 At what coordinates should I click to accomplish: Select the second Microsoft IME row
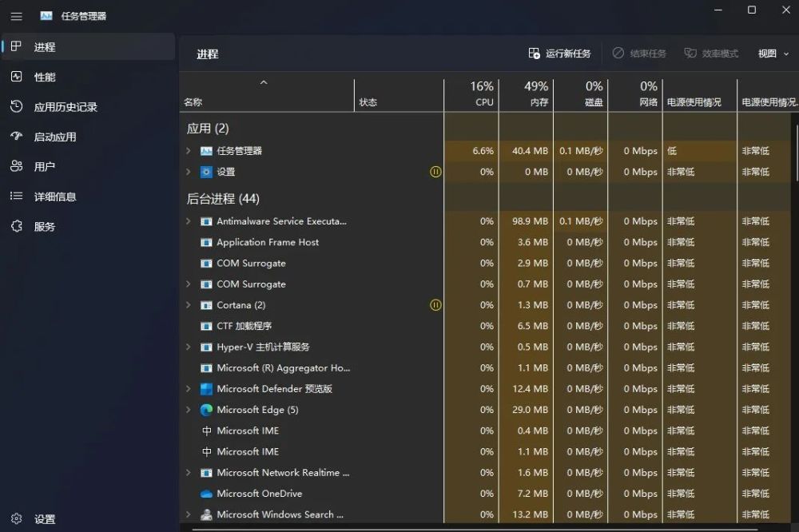486,451
